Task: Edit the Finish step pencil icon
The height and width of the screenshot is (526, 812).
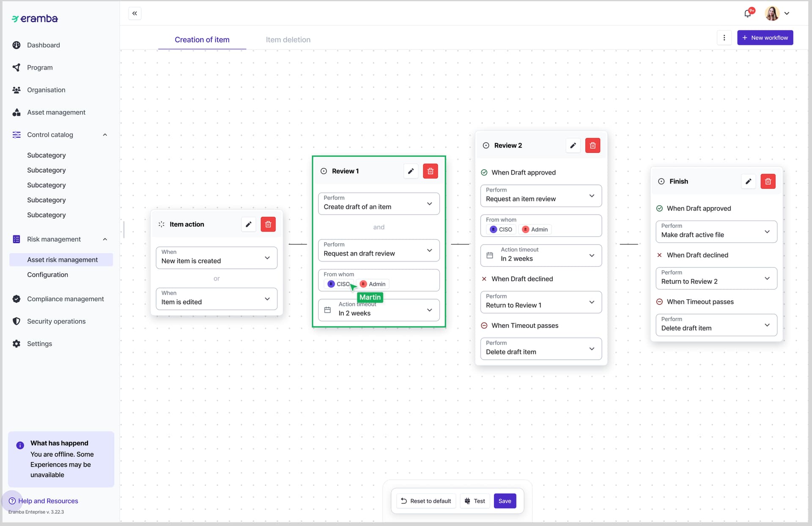Action: (x=748, y=181)
